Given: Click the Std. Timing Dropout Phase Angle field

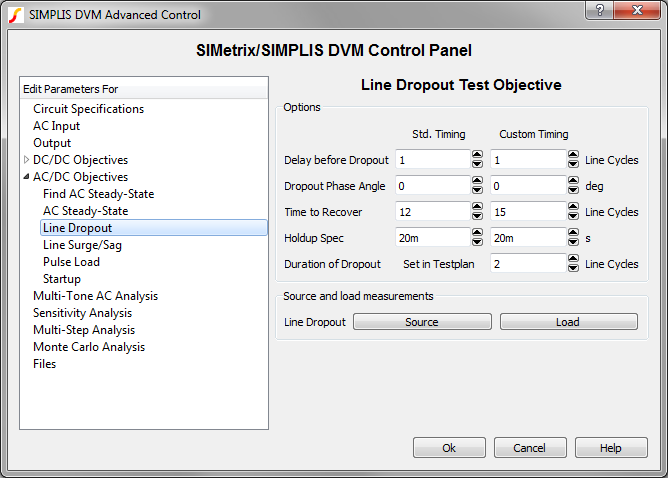Looking at the screenshot, I should click(x=430, y=186).
